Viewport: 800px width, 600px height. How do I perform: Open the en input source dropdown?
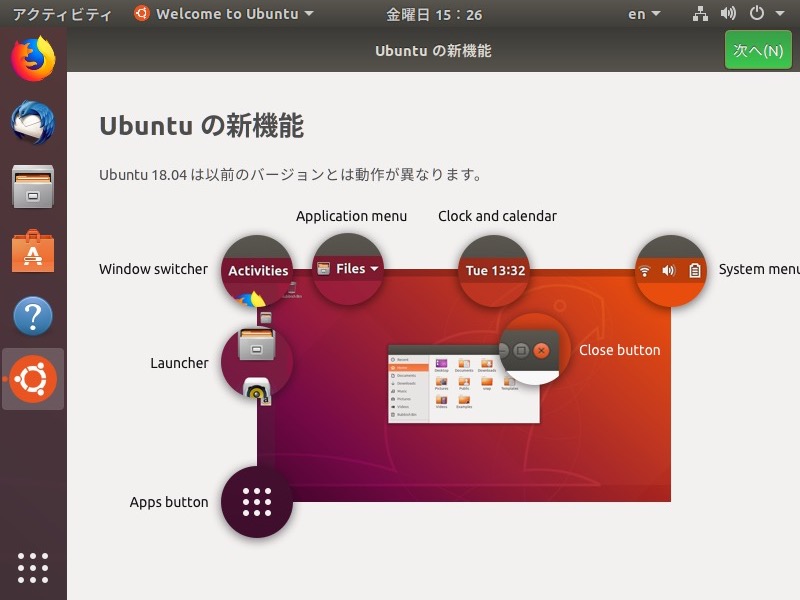tap(644, 14)
